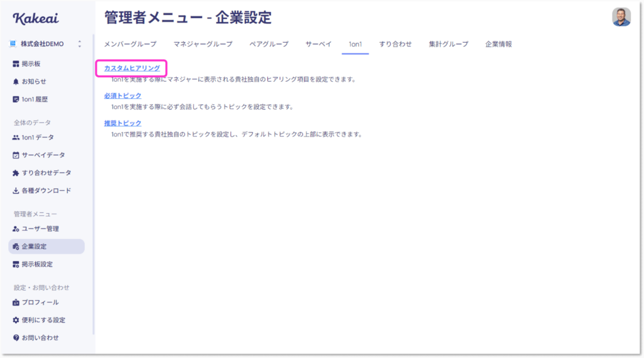Click the 管理者メニュー - 企業設定 page heading
Image resolution: width=644 pixels, height=358 pixels.
tap(187, 18)
